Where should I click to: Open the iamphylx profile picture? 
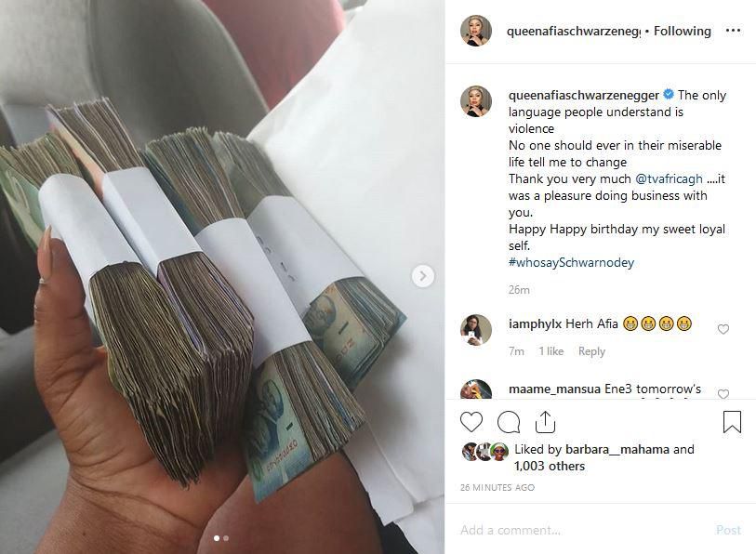tap(476, 330)
